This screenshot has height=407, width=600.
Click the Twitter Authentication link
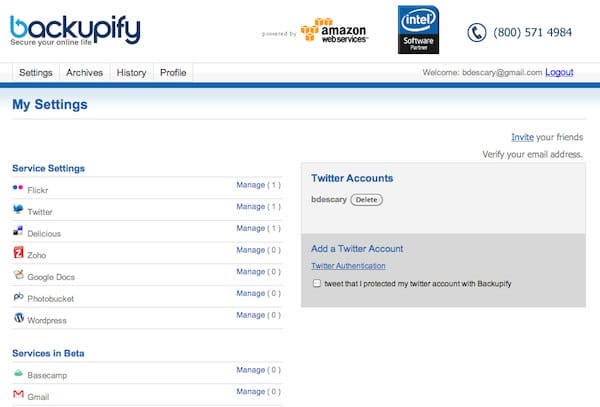pos(348,266)
